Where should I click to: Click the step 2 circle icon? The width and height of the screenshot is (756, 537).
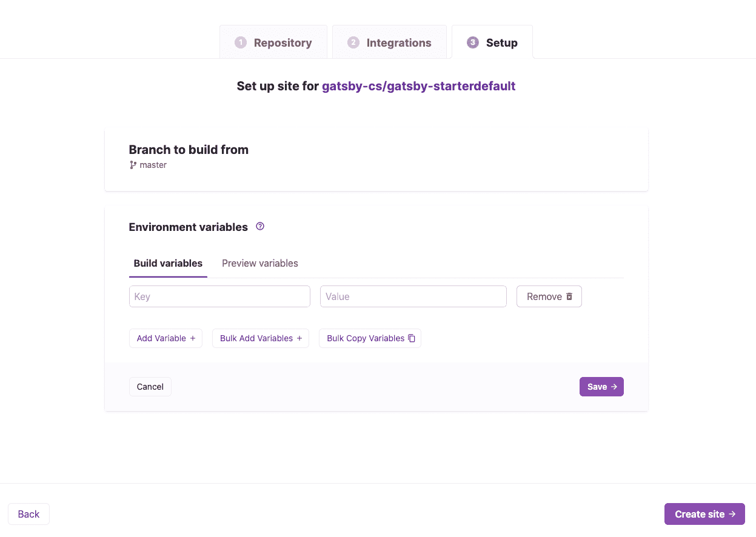point(353,42)
